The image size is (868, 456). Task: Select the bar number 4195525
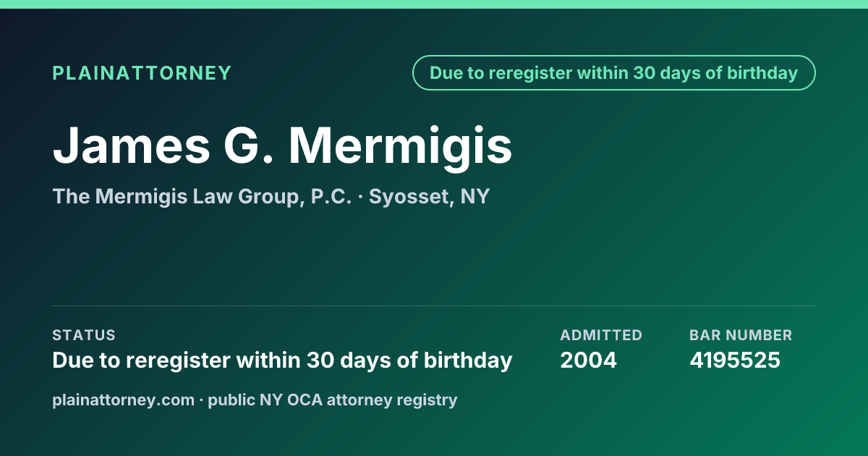coord(735,360)
